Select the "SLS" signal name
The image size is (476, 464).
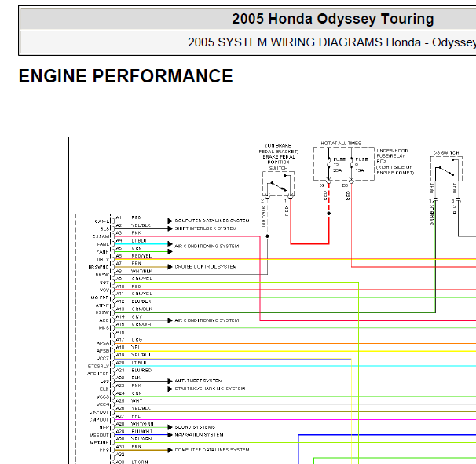104,228
